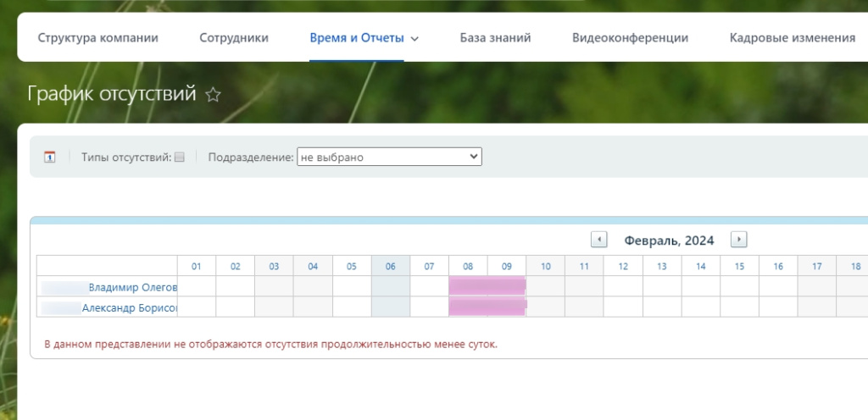Go to next month arrow
The image size is (868, 420).
click(x=738, y=240)
